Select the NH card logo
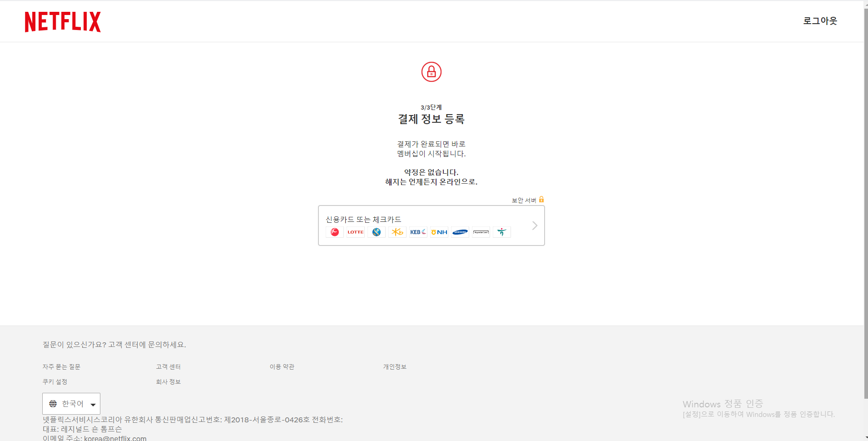The image size is (868, 441). tap(439, 232)
